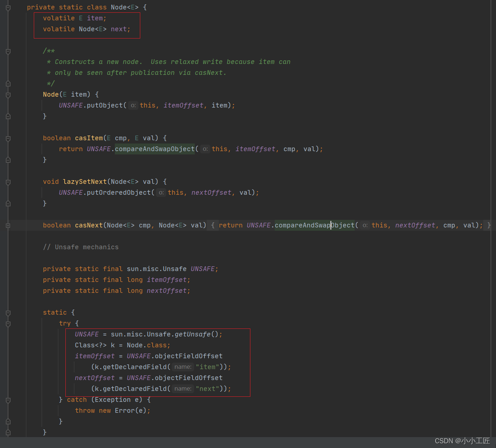Screen dimensions: 496x448
Task: Click "throw new Error(e)" statement
Action: 112,411
